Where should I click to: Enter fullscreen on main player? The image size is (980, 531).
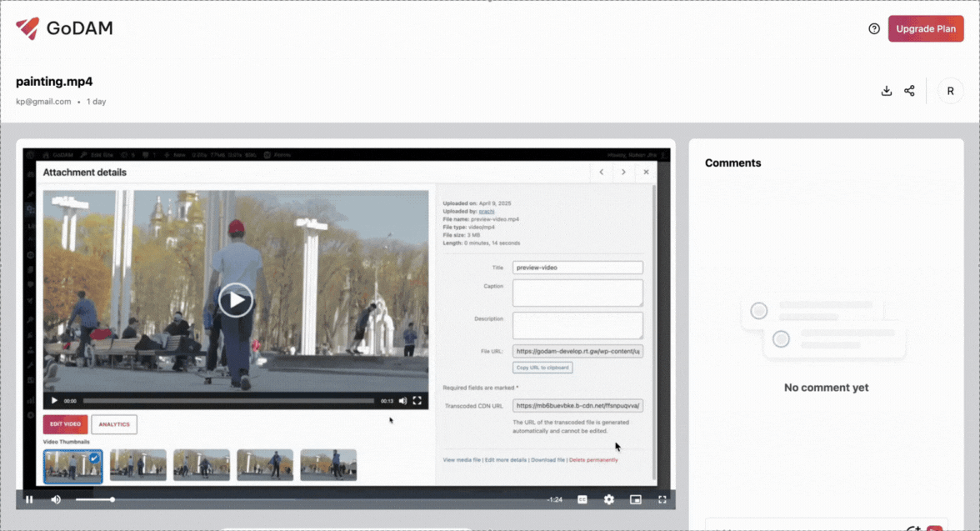coord(662,499)
